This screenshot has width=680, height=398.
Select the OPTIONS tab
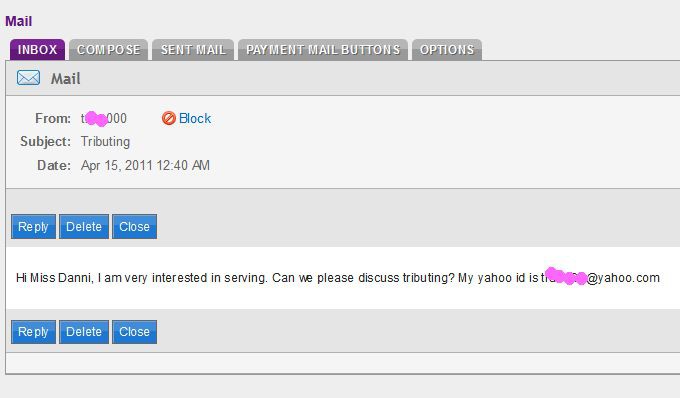[447, 49]
